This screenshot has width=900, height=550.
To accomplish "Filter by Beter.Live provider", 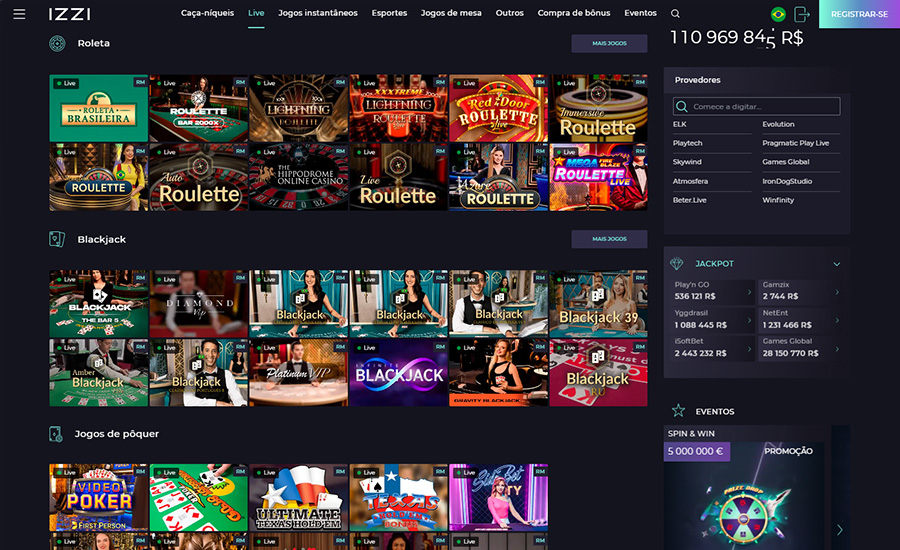I will click(x=689, y=200).
